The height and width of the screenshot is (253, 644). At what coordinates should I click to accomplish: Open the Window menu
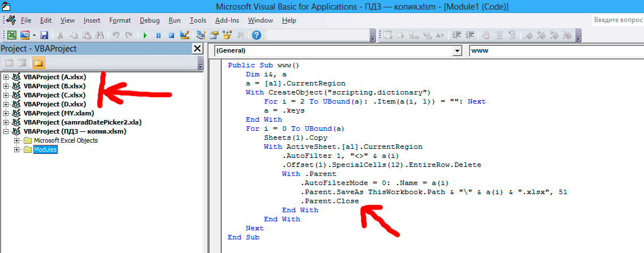[261, 20]
